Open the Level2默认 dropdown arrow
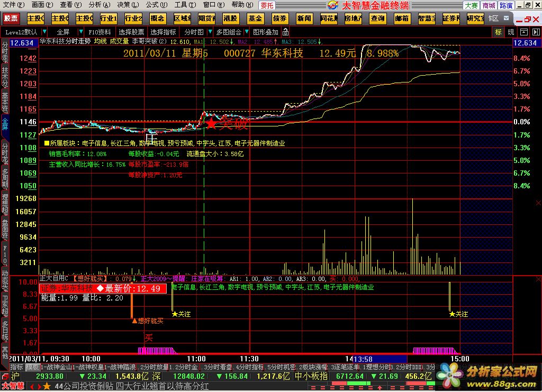542x392 pixels. click(x=44, y=32)
